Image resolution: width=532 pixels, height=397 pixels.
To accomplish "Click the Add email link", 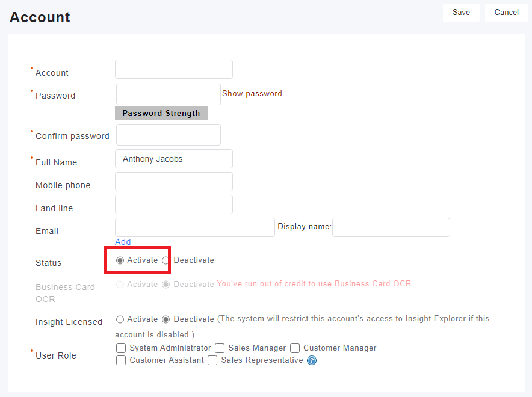I will pos(123,242).
